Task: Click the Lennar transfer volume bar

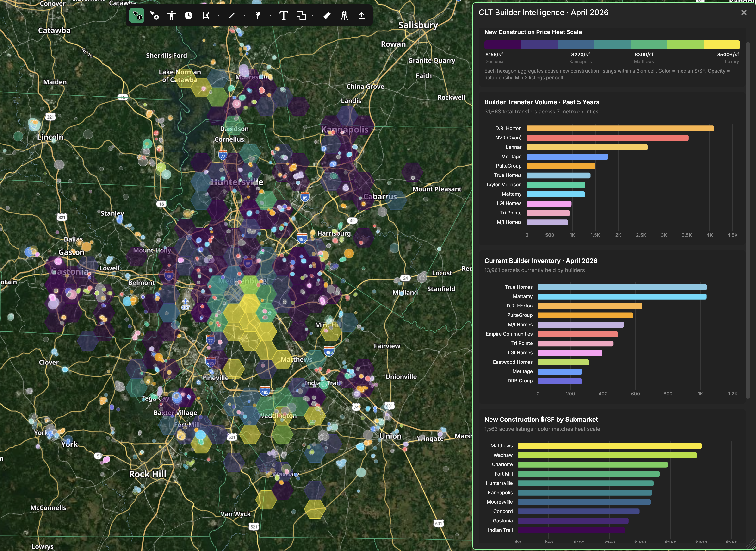Action: (x=587, y=147)
